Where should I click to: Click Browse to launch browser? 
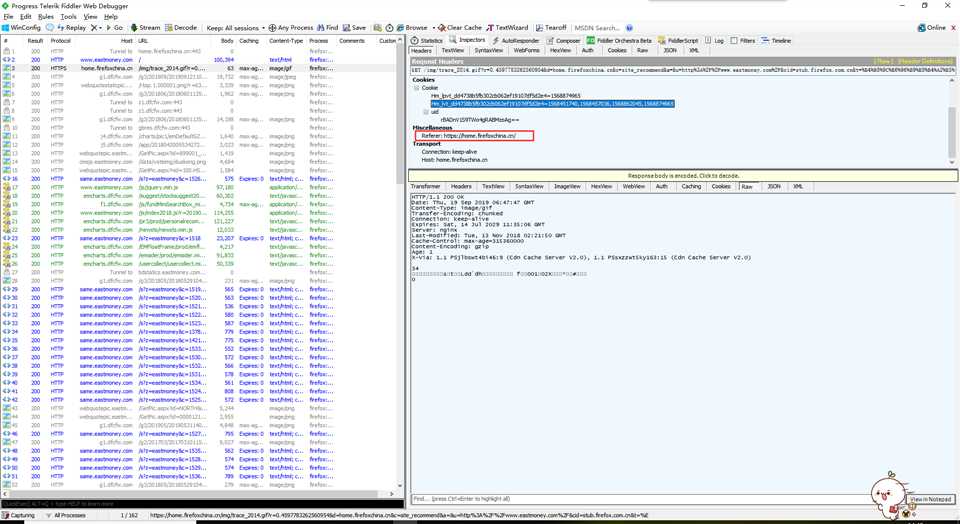coord(412,28)
